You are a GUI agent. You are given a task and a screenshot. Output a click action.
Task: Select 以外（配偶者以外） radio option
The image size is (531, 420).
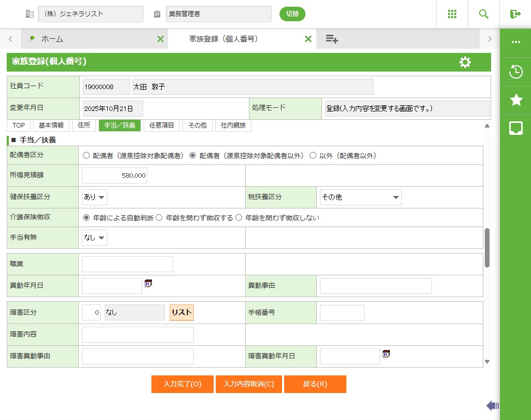point(313,156)
